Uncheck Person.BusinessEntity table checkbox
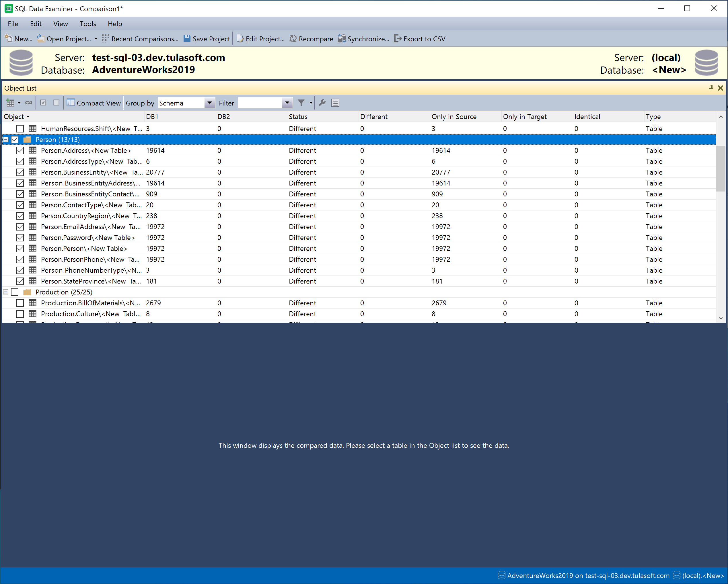The width and height of the screenshot is (728, 584). pos(20,172)
